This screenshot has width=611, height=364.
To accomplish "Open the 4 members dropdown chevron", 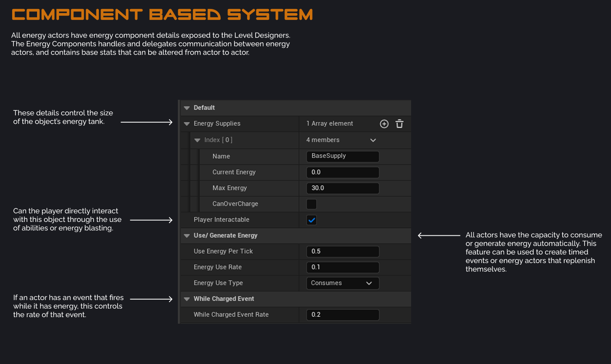I will (373, 140).
